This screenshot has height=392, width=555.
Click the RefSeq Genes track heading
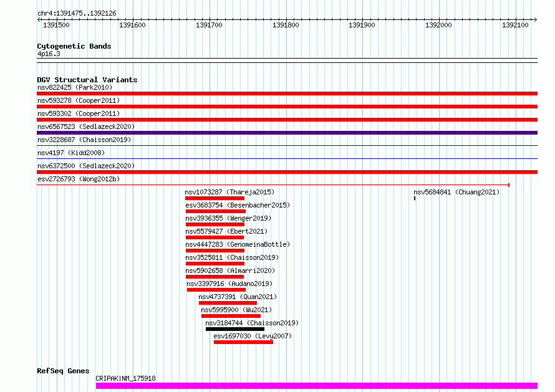tap(63, 371)
